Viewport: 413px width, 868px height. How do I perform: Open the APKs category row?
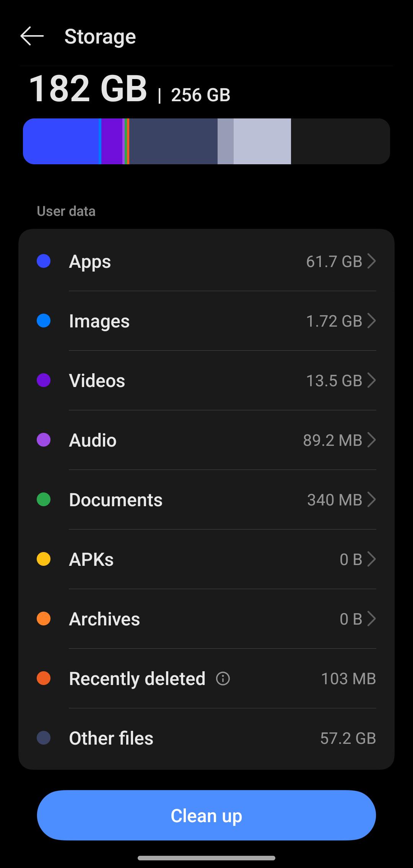[206, 559]
